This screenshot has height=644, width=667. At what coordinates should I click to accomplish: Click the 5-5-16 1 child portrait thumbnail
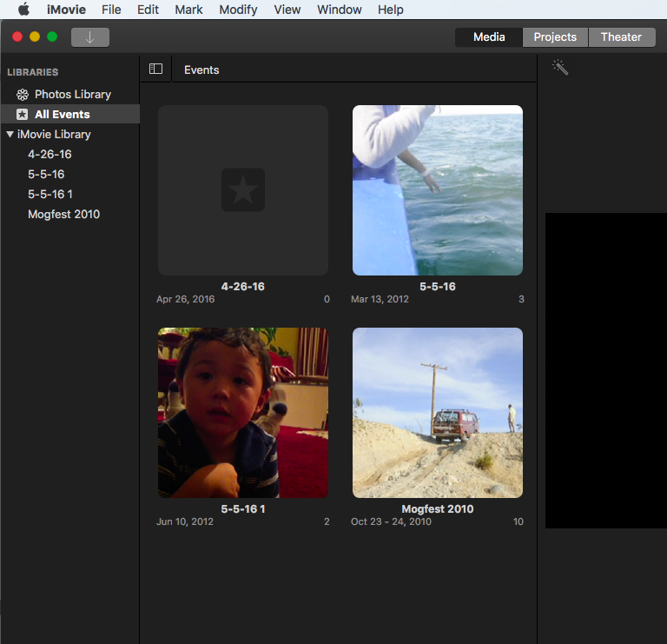tap(243, 413)
